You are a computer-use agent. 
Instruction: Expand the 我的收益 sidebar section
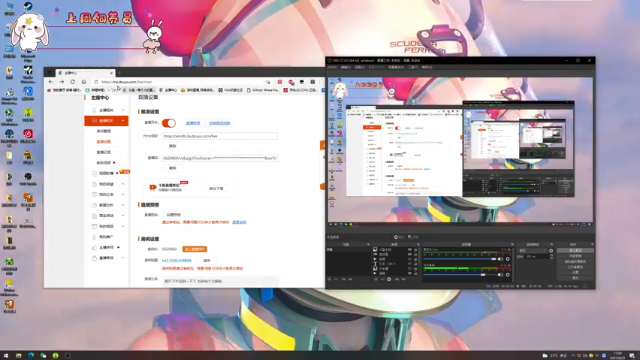[x=106, y=184]
